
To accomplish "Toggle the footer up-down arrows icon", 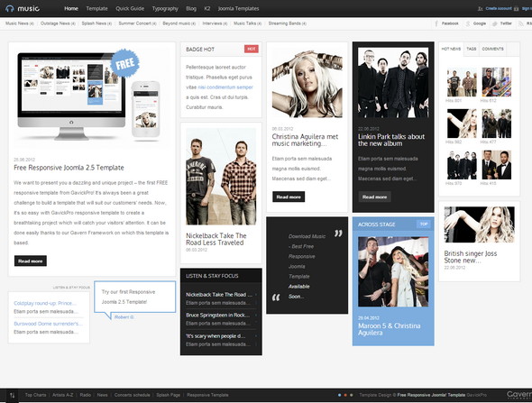I will tap(13, 395).
